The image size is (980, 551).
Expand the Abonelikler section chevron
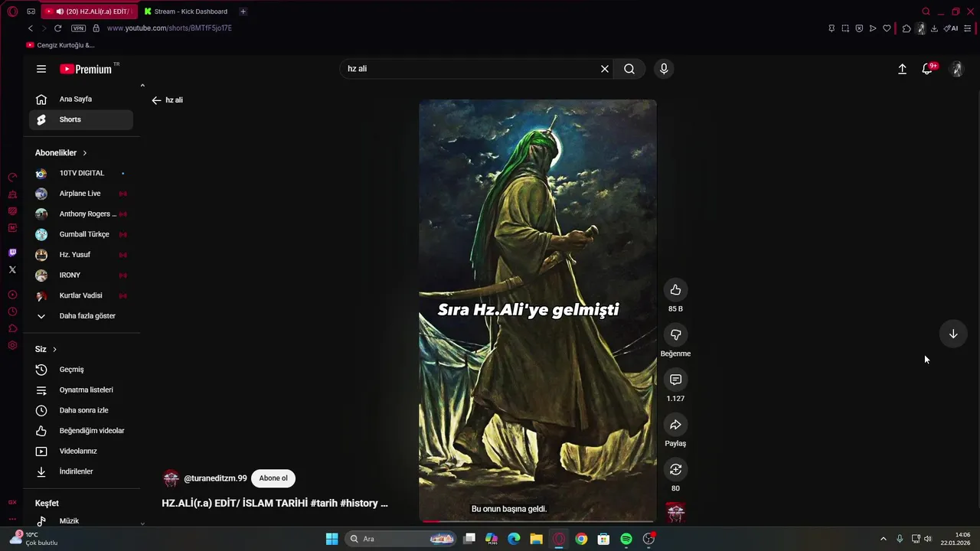85,153
